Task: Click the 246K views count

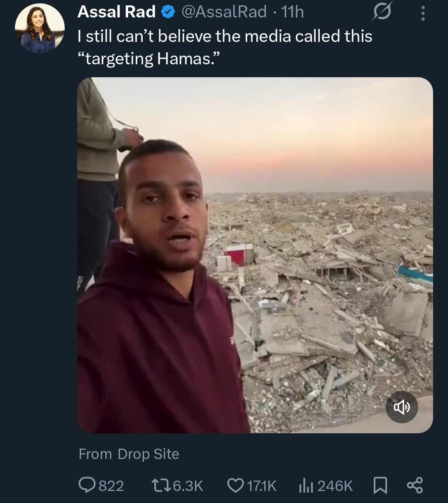Action: (x=335, y=486)
